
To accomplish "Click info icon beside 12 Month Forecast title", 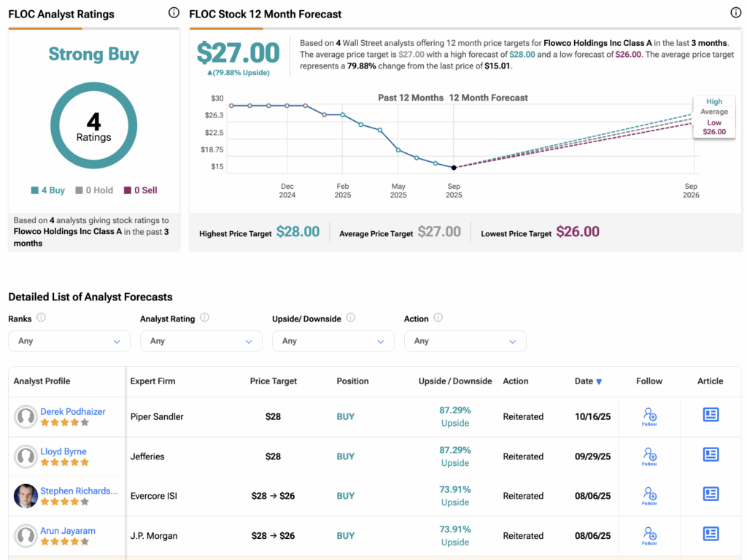I will tap(735, 13).
